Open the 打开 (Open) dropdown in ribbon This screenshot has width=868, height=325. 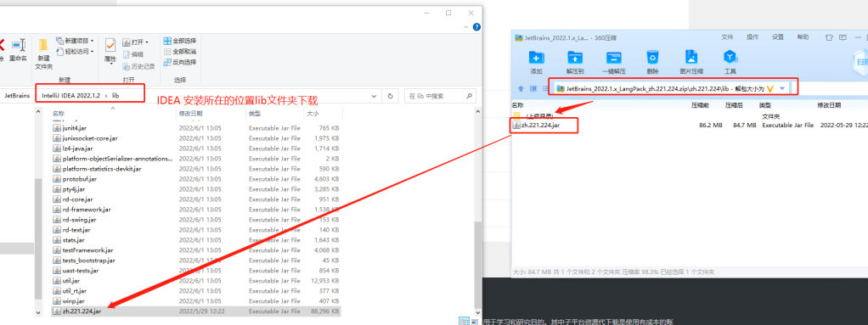136,42
